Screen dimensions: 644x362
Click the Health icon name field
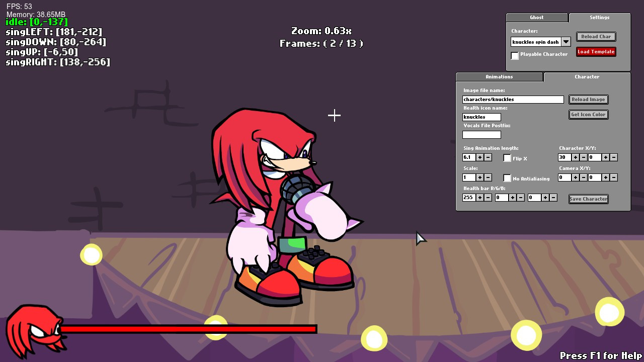tap(481, 117)
